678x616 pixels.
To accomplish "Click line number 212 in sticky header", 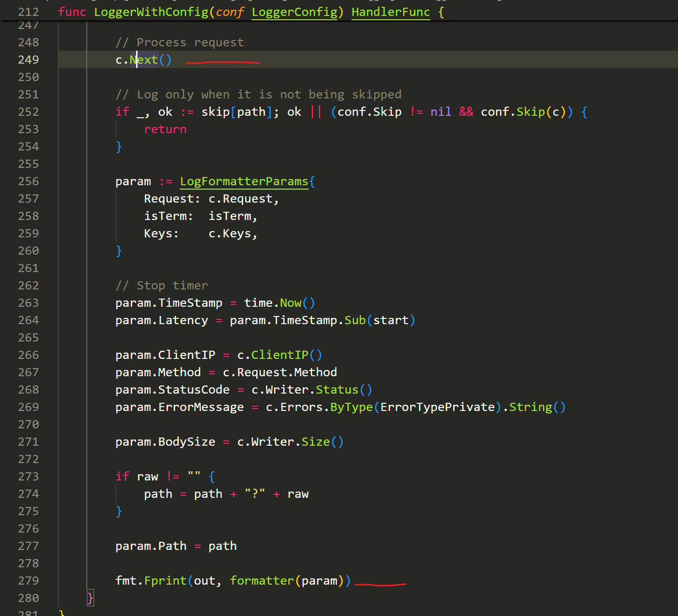I will pos(28,12).
